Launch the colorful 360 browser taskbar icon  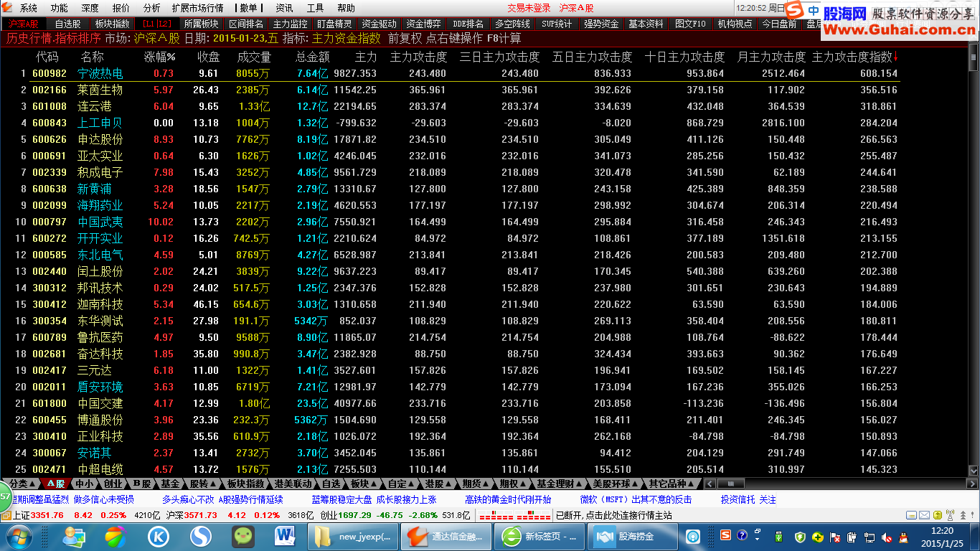116,536
